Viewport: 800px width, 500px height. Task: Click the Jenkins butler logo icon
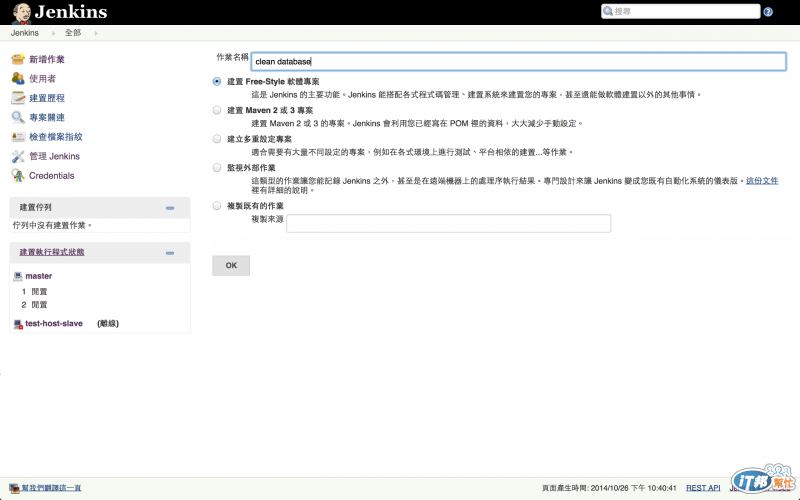coord(21,13)
